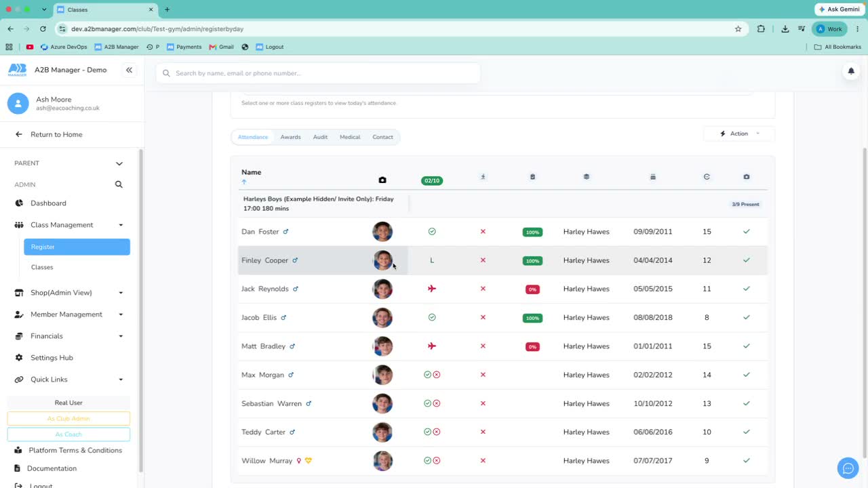Expand Shop(Admin View) menu
This screenshot has height=488, width=868.
121,293
